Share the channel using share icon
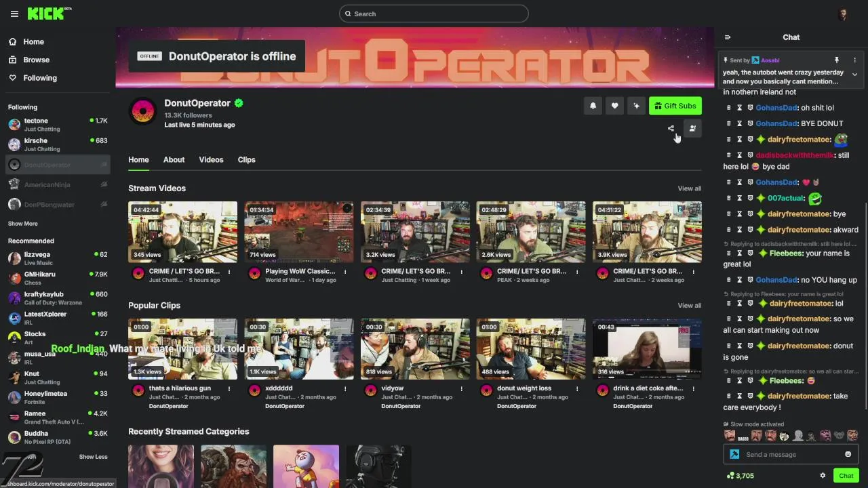Viewport: 868px width, 488px height. (x=671, y=128)
